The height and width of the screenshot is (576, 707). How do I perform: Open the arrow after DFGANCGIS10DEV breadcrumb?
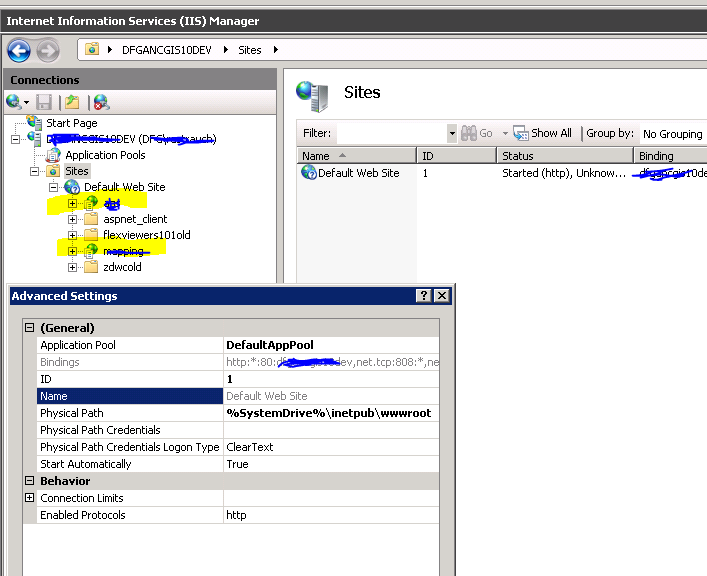coord(225,50)
